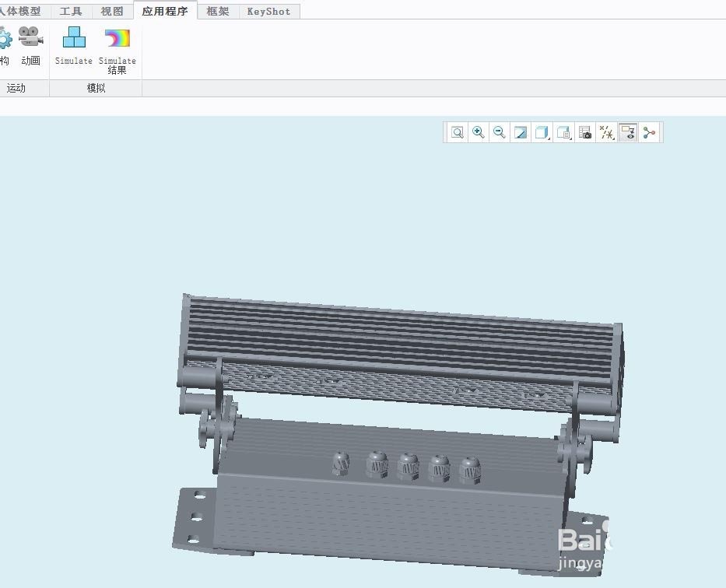Screen dimensions: 726x588
Task: Switch to the KeyShot tab
Action: (x=268, y=11)
